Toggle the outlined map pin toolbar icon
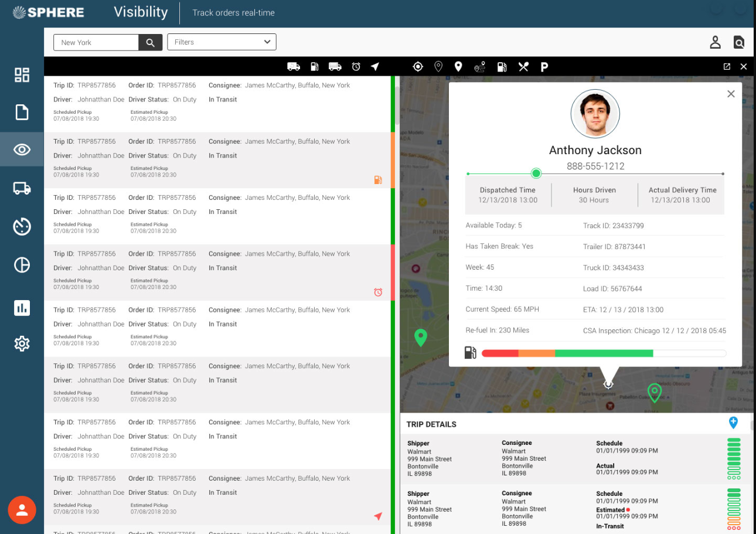 438,66
